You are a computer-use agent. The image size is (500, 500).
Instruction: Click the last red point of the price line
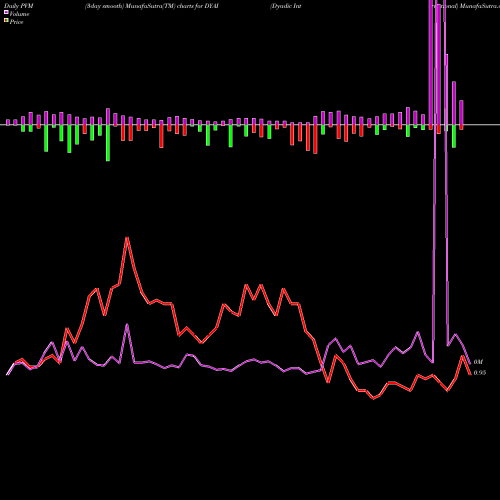click(470, 374)
